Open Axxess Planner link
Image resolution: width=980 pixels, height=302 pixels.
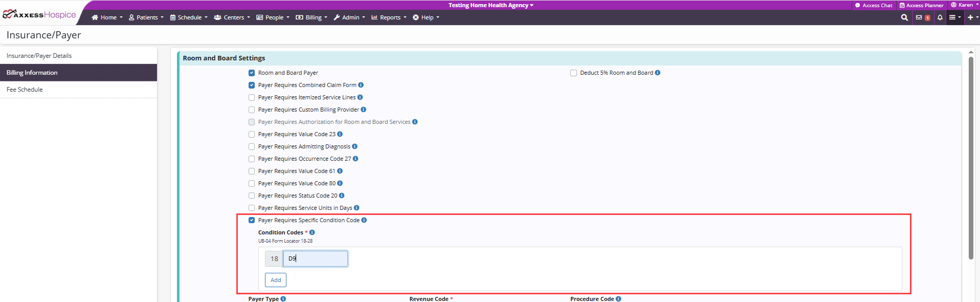[922, 5]
